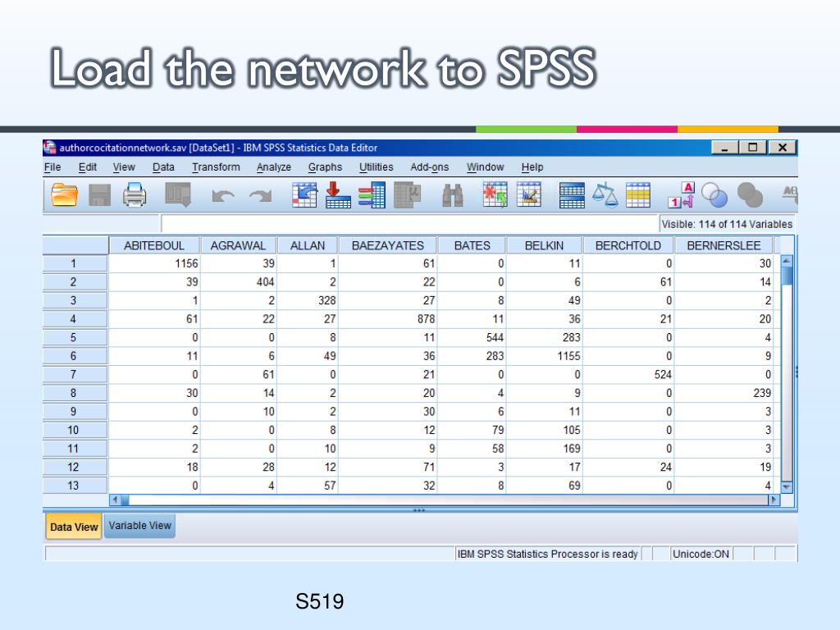This screenshot has height=630, width=840.
Task: Click the cell containing 1155
Action: [x=545, y=356]
